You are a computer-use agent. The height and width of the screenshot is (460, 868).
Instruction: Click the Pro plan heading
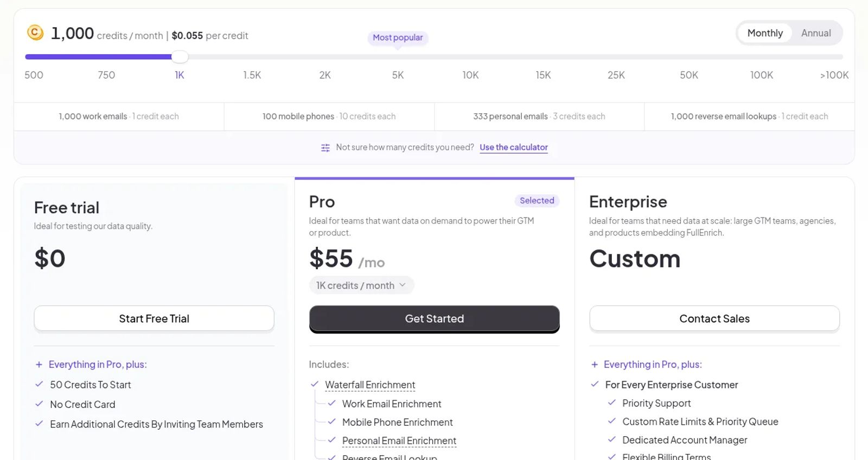click(x=322, y=202)
